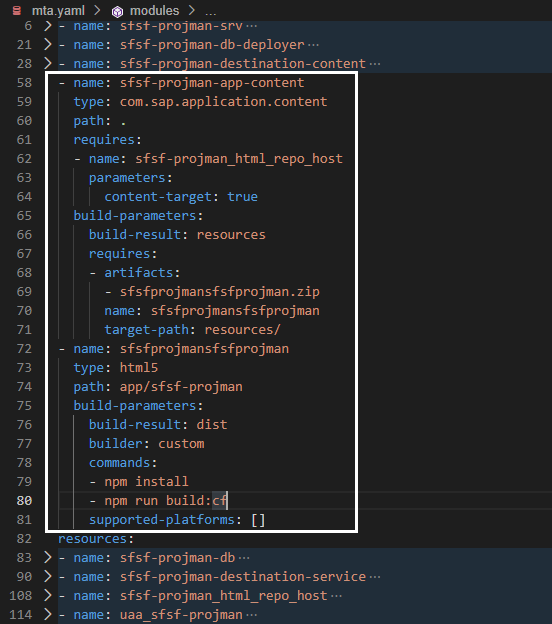Click the modules symbol icon in breadcrumb
This screenshot has width=552, height=624.
pos(117,12)
